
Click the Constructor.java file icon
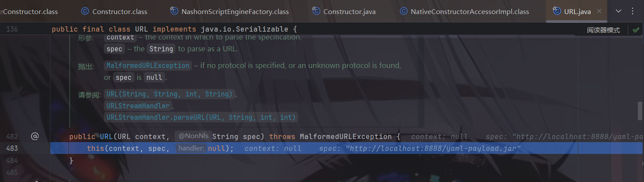pyautogui.click(x=316, y=12)
